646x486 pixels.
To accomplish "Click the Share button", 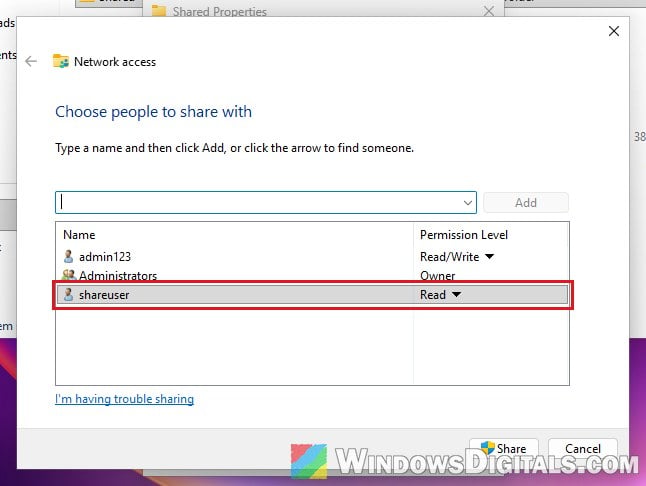I will [x=503, y=448].
